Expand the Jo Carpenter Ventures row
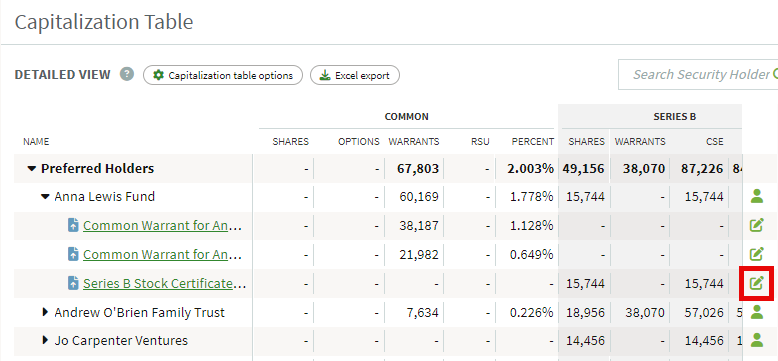 coord(46,341)
